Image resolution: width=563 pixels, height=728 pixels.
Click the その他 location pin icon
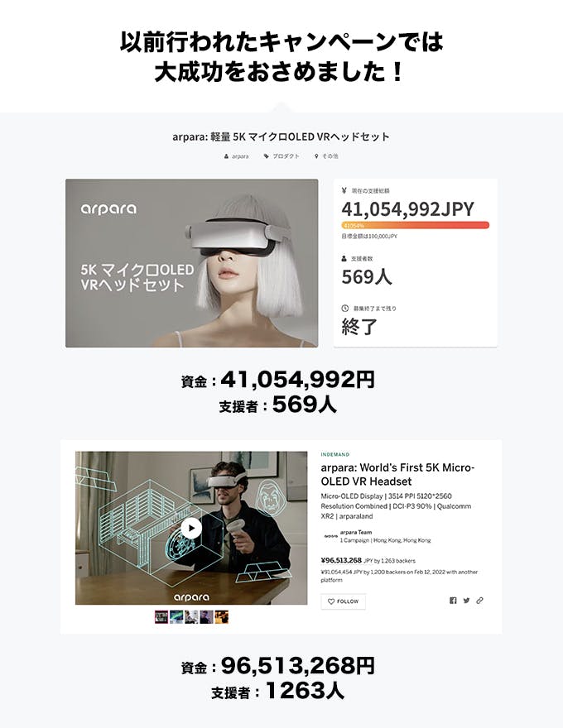click(x=316, y=156)
